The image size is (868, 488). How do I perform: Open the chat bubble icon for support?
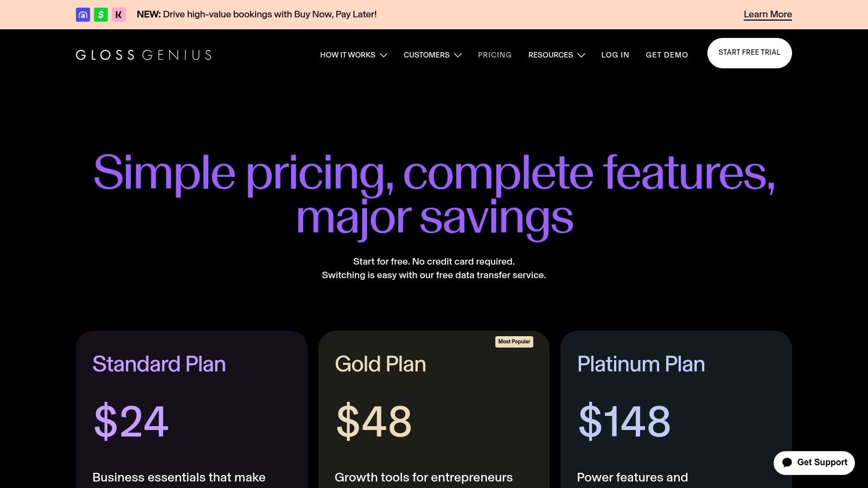787,463
